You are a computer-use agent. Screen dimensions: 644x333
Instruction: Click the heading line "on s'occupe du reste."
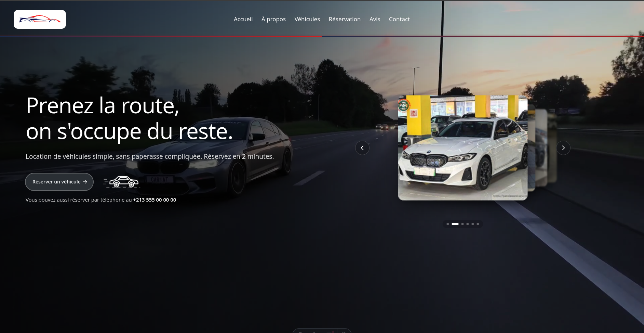(129, 131)
